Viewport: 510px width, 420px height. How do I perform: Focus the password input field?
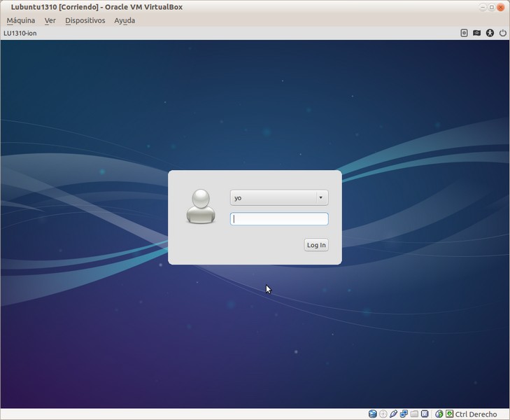(279, 219)
